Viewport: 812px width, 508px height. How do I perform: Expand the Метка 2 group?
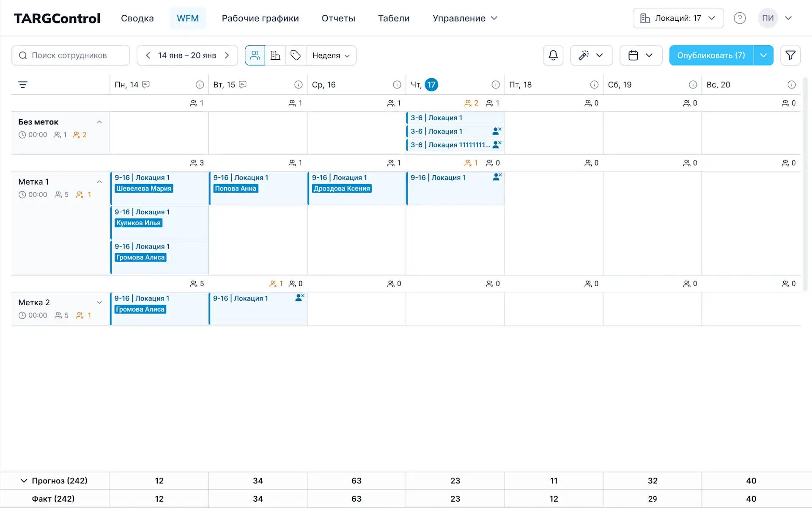point(99,302)
